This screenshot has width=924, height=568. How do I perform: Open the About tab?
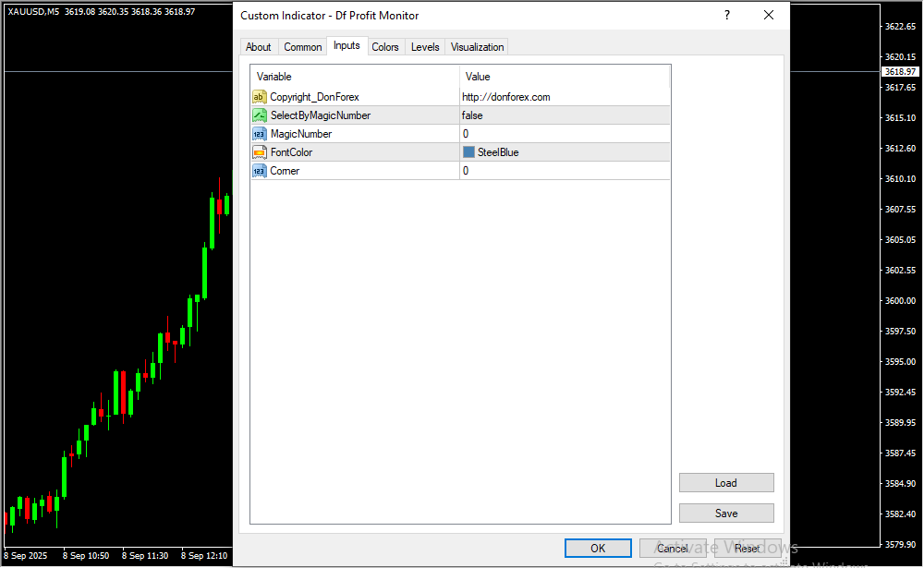(x=259, y=47)
